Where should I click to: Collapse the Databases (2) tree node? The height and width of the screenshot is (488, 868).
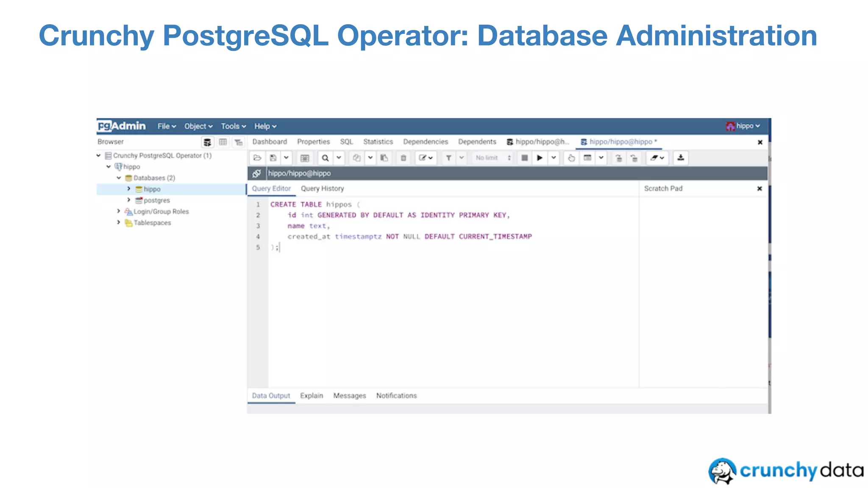119,178
